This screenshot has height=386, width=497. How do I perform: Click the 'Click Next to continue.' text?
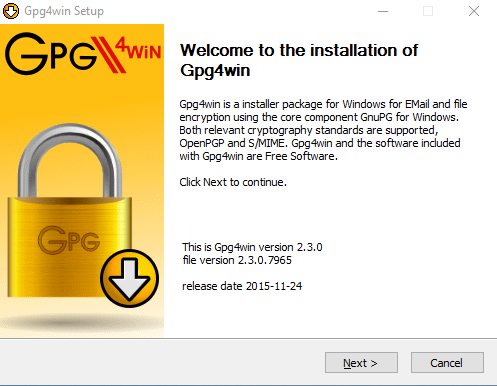pyautogui.click(x=233, y=182)
